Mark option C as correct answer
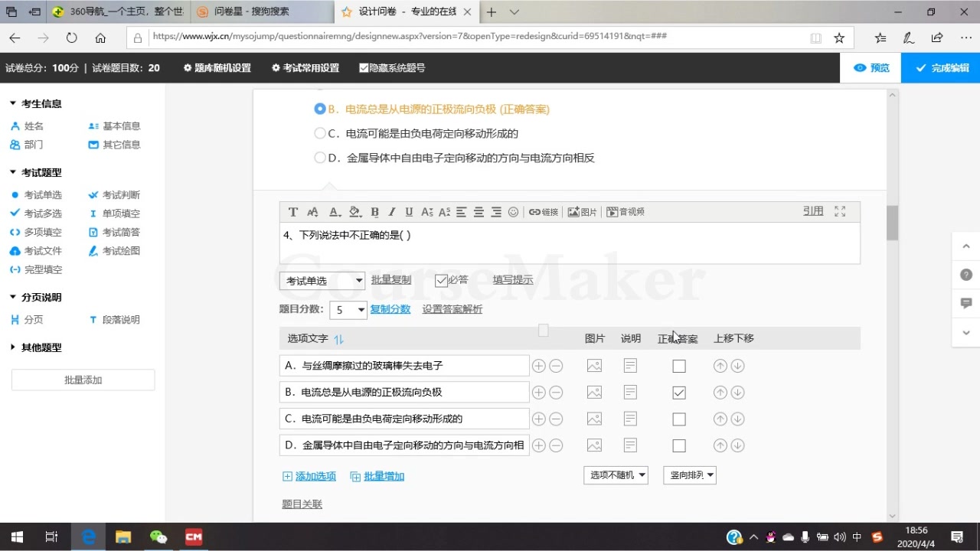Viewport: 980px width, 551px height. point(679,419)
